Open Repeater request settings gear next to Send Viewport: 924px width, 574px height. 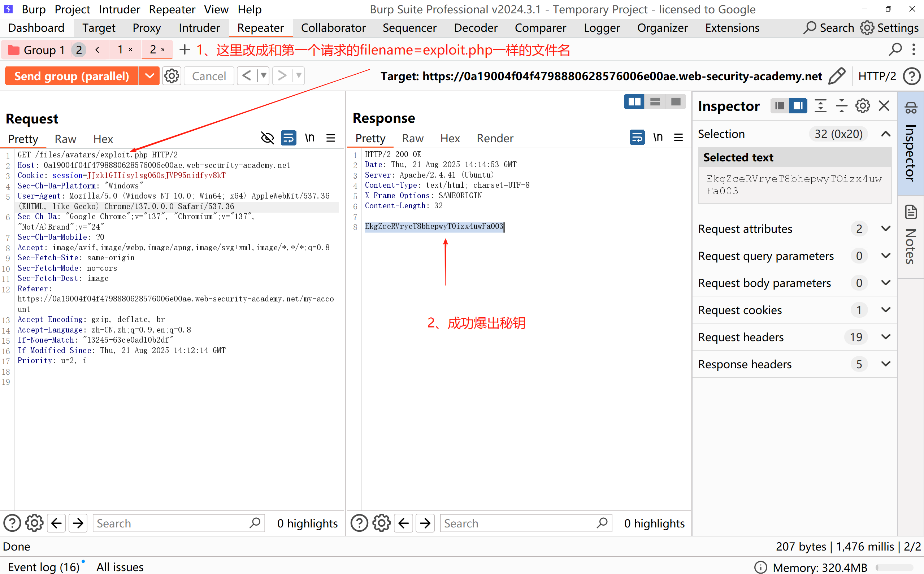point(172,76)
